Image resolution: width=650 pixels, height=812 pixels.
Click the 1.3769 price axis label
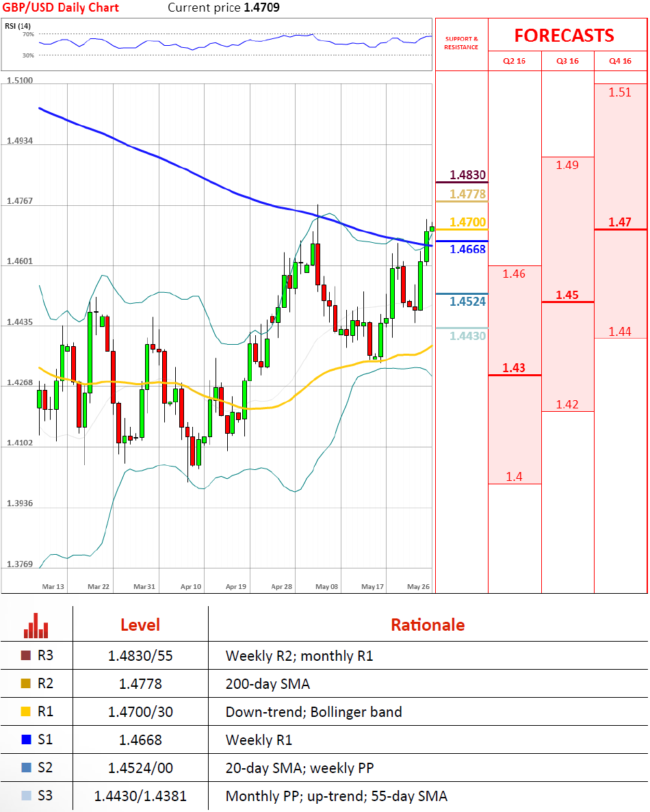[x=20, y=564]
